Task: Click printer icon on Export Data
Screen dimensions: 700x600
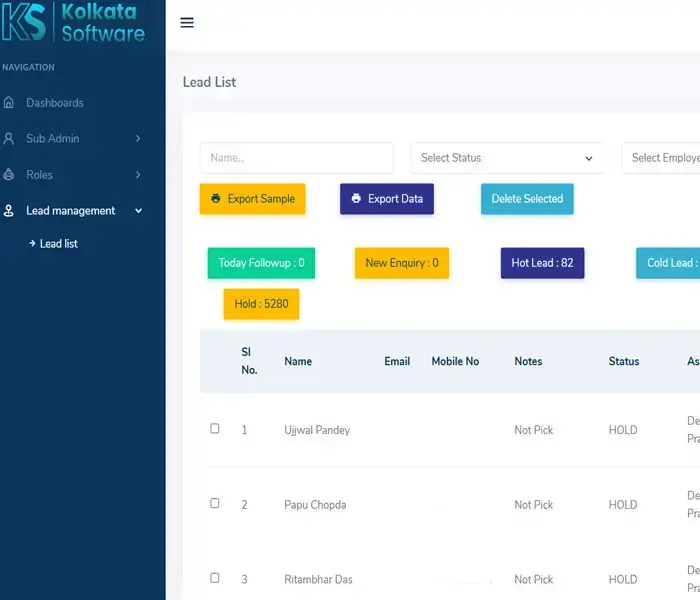Action: point(356,199)
